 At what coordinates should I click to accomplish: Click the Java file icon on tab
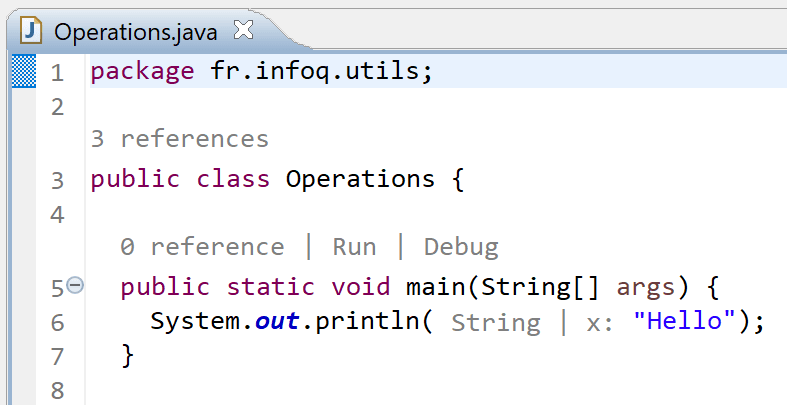[x=31, y=31]
